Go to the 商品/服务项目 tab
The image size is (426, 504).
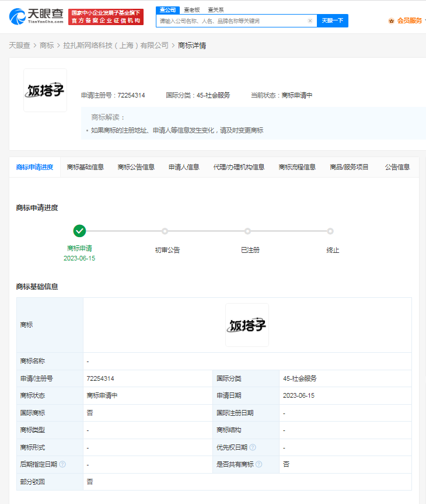pos(349,167)
